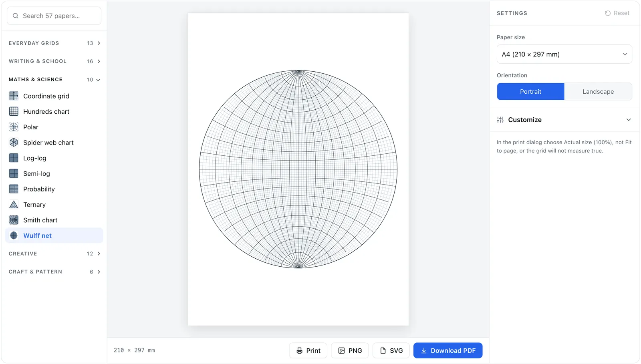Screen dimensions: 641x364
Task: Click the search magnifier icon
Action: click(x=16, y=16)
